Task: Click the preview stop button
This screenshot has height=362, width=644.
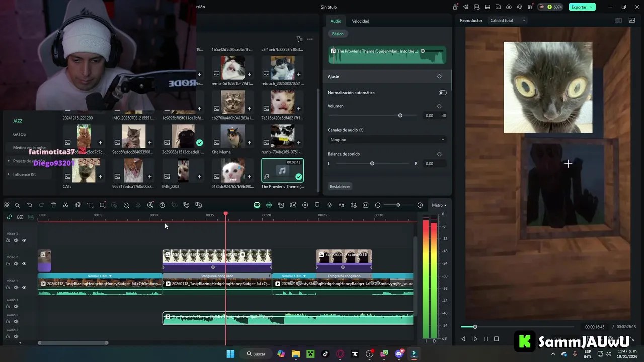Action: coord(496,339)
